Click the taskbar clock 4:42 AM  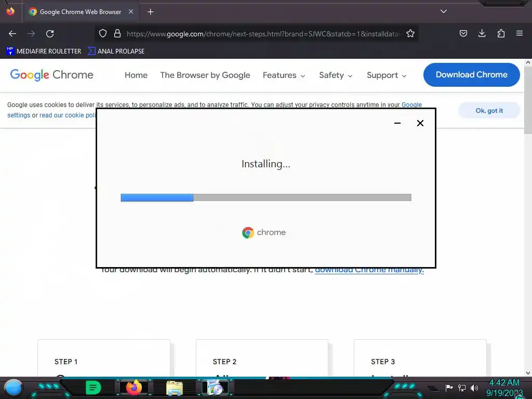[x=504, y=383]
